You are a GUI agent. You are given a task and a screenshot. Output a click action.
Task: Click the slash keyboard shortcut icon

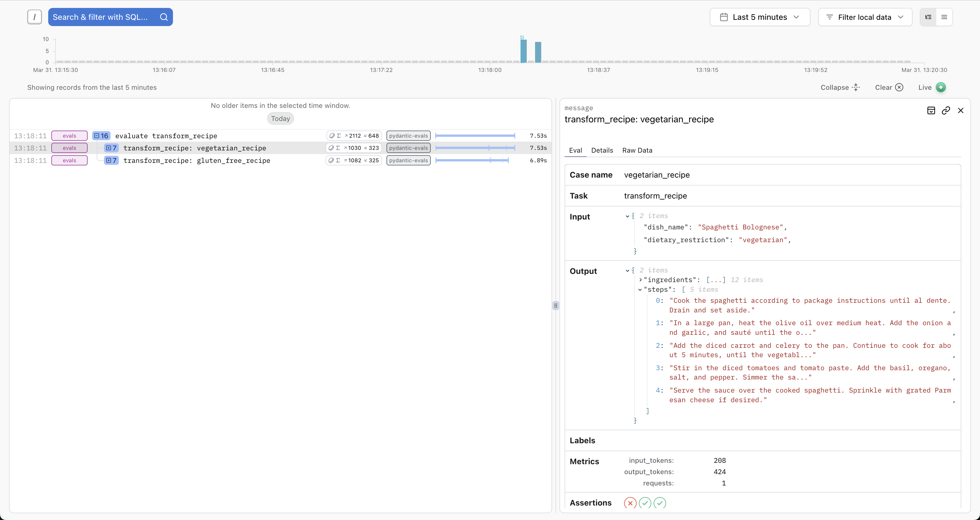35,17
